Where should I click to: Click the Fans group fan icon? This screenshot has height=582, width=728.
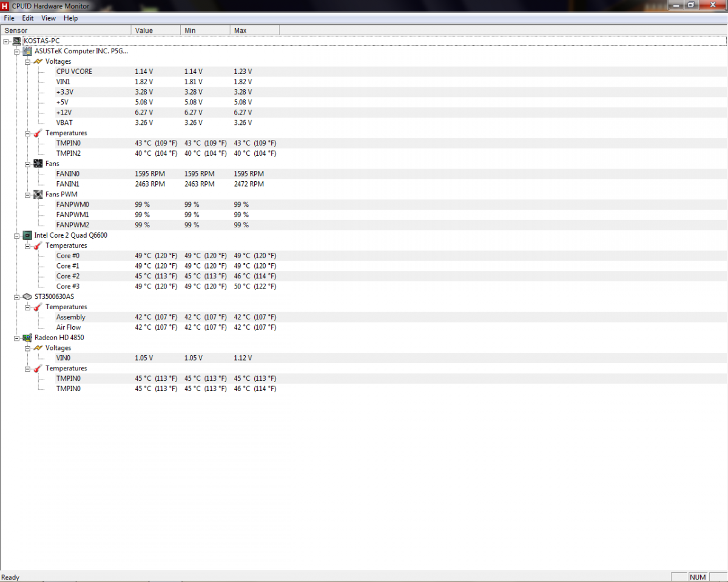(38, 164)
